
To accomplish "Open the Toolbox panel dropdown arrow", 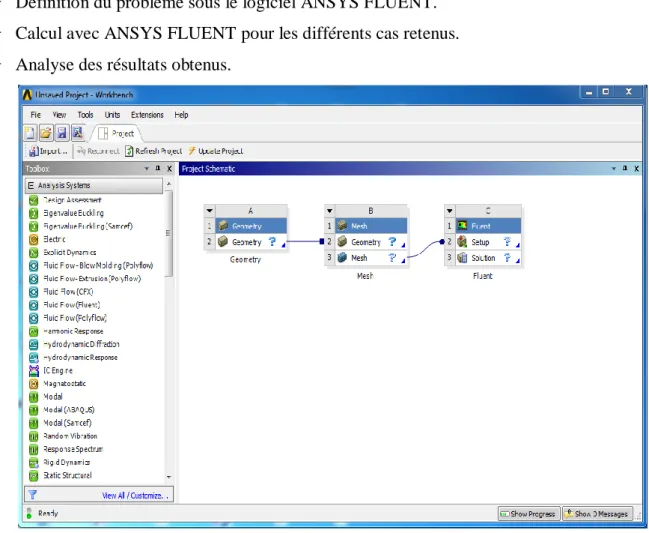I will point(147,169).
